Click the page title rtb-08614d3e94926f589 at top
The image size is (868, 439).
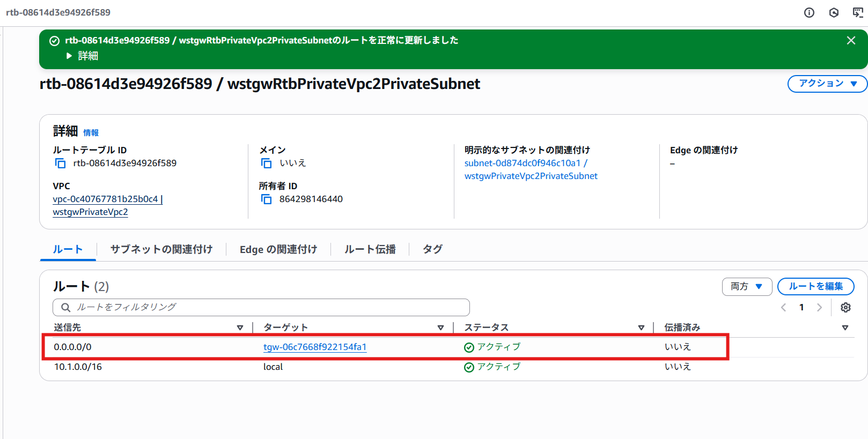tap(58, 12)
